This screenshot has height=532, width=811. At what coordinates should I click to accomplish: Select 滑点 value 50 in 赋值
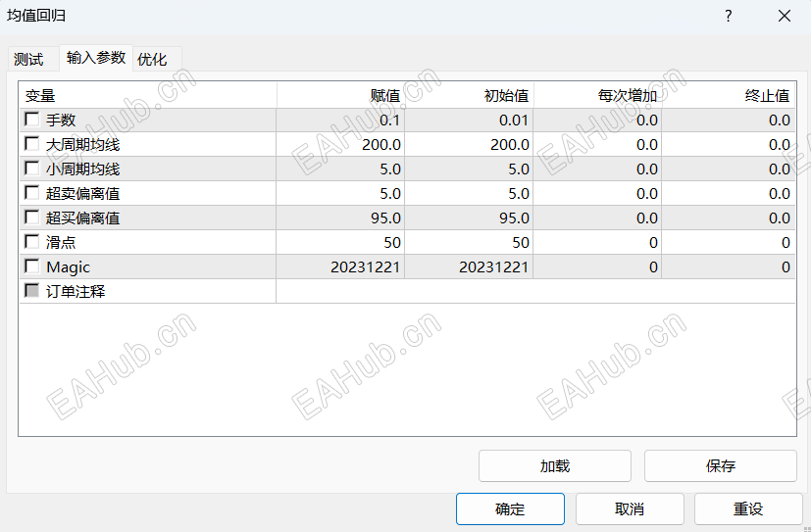pos(340,242)
